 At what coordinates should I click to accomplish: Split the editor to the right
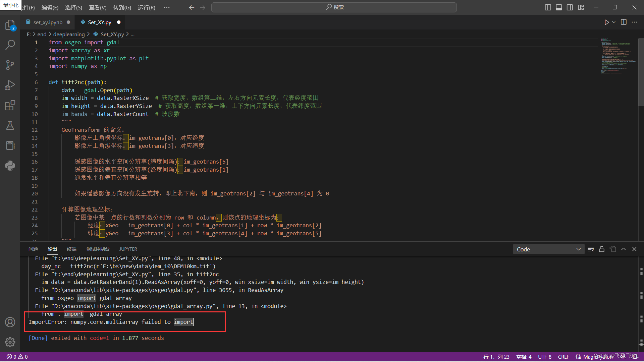[x=624, y=22]
